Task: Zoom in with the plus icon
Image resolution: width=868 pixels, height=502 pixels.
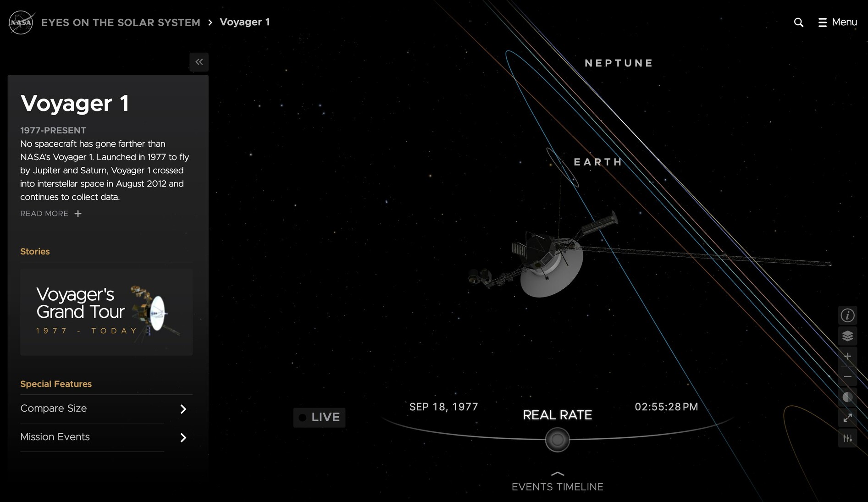Action: click(x=847, y=356)
